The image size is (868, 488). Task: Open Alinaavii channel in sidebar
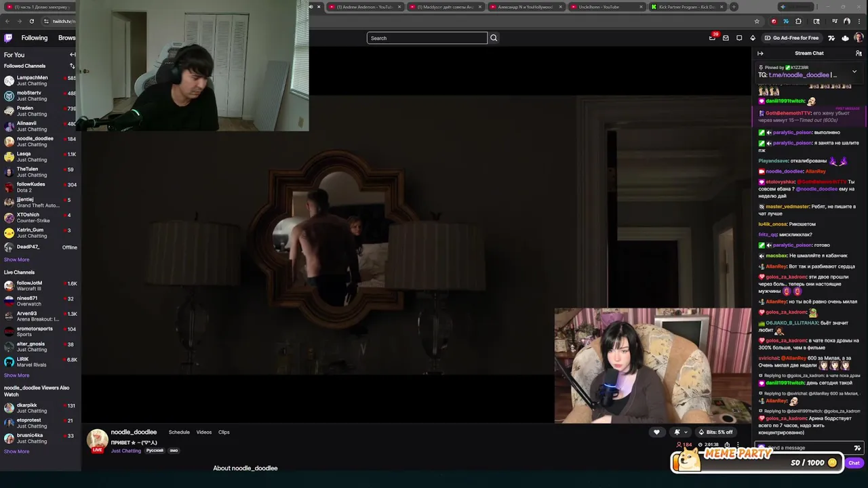tap(40, 126)
